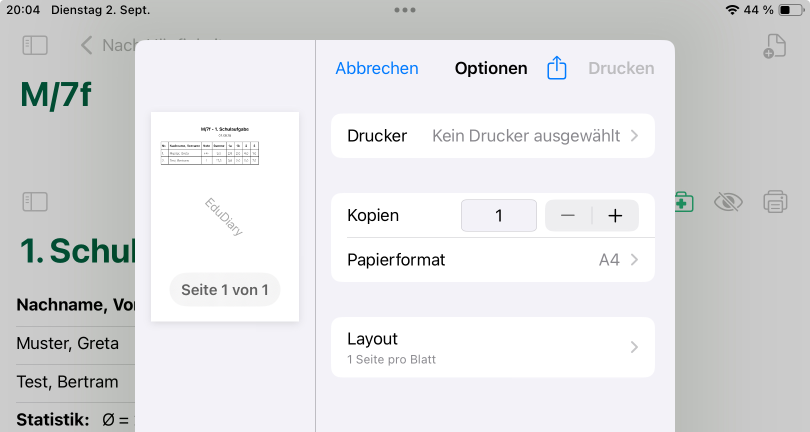810x432 pixels.
Task: Go back using the chevron back button
Action: 87,45
